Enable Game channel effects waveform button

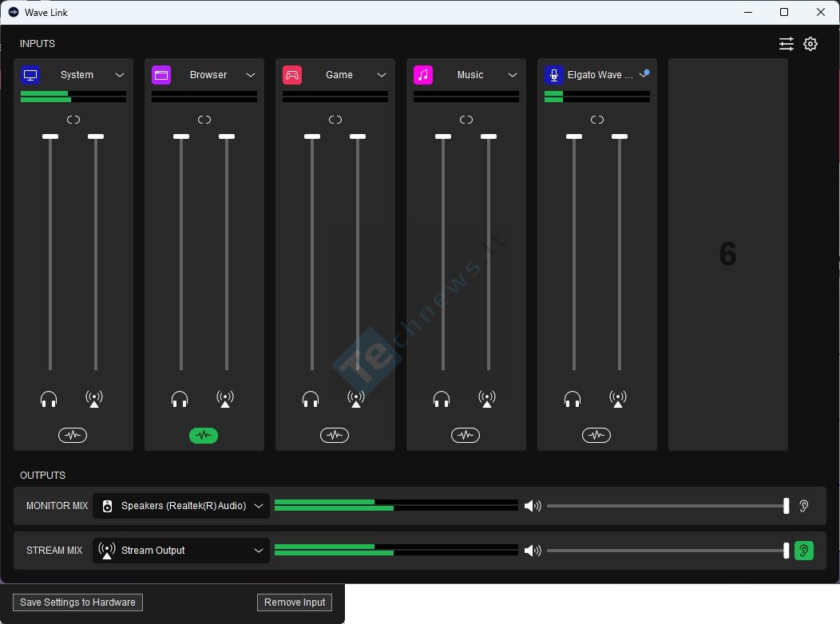pyautogui.click(x=335, y=435)
